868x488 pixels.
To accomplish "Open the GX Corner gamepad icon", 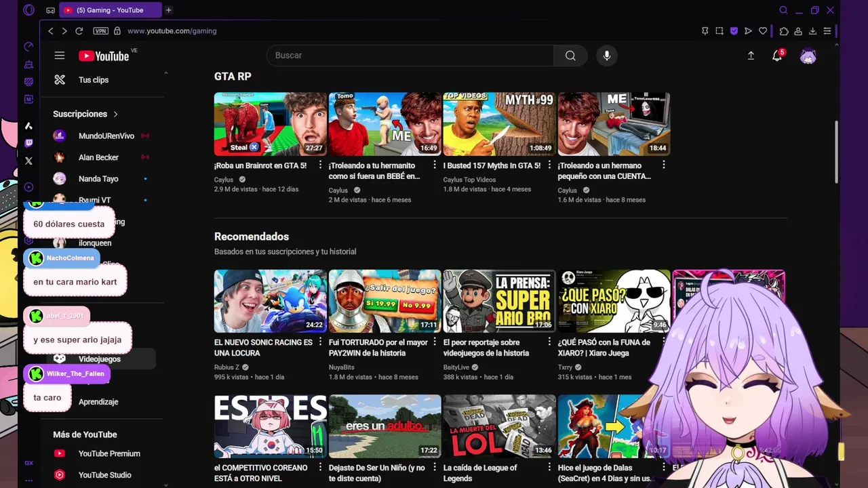I will (51, 10).
